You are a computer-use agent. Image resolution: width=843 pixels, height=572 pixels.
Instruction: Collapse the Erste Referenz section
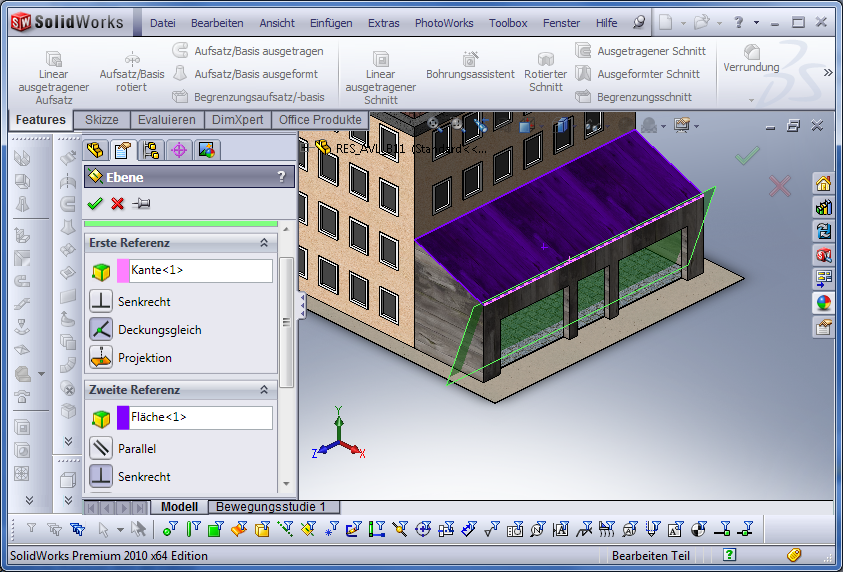pyautogui.click(x=264, y=243)
